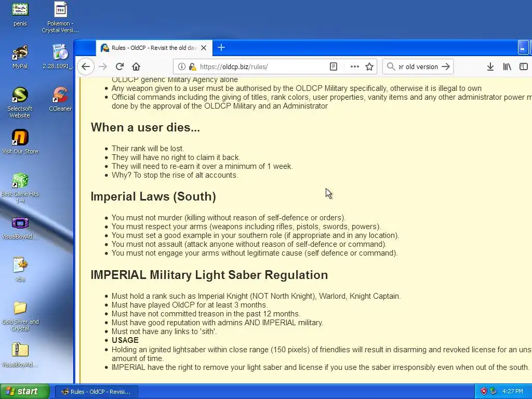The image size is (532, 399).
Task: Open the Windows Start menu
Action: [x=24, y=392]
